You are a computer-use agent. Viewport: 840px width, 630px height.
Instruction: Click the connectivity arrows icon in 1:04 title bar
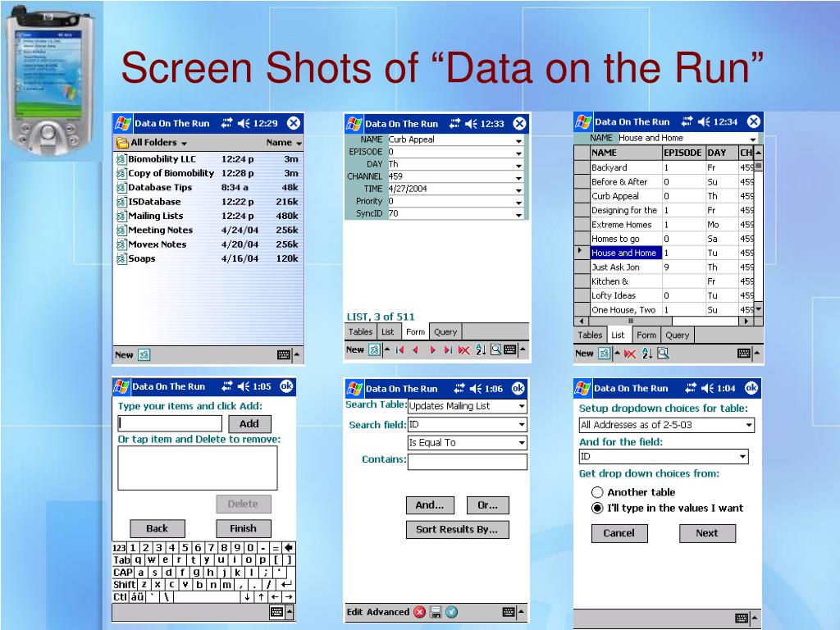pyautogui.click(x=691, y=388)
